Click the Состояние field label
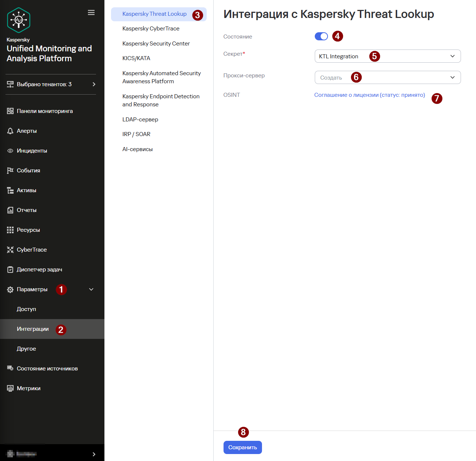 (x=238, y=37)
